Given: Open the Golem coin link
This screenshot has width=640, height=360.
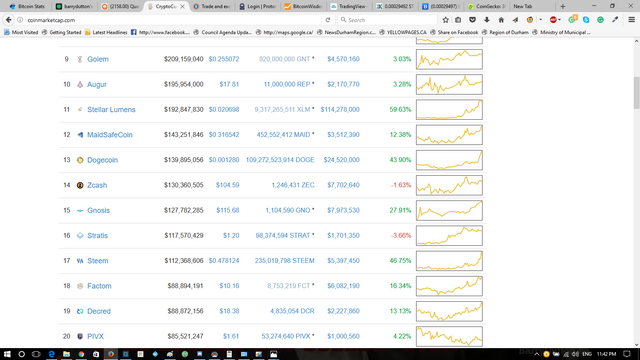Looking at the screenshot, I should tap(98, 59).
